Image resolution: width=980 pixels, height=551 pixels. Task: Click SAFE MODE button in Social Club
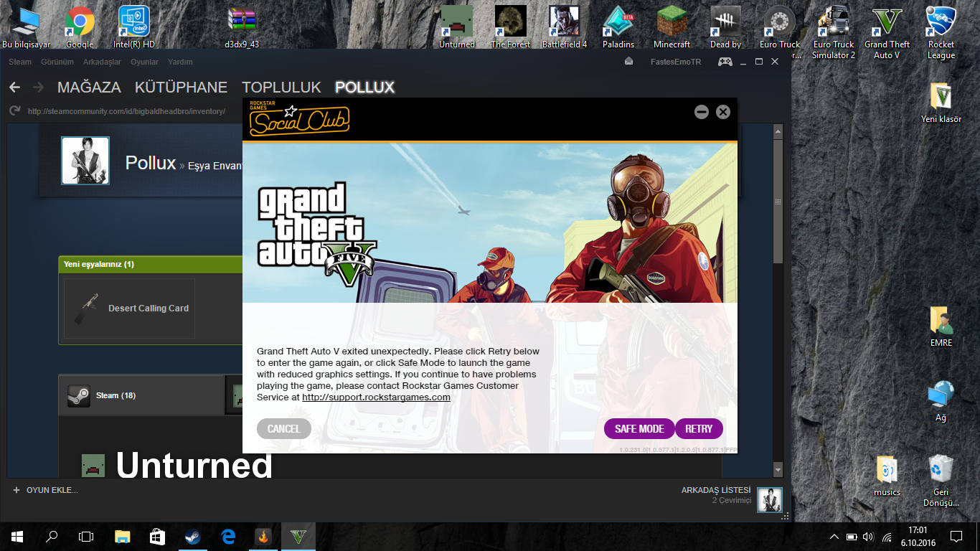coord(639,429)
